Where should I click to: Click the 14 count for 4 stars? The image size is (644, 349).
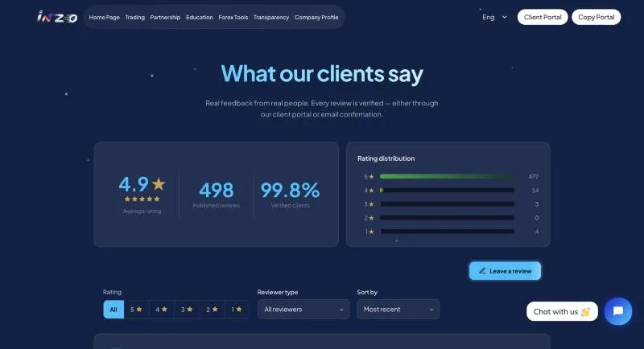[535, 191]
